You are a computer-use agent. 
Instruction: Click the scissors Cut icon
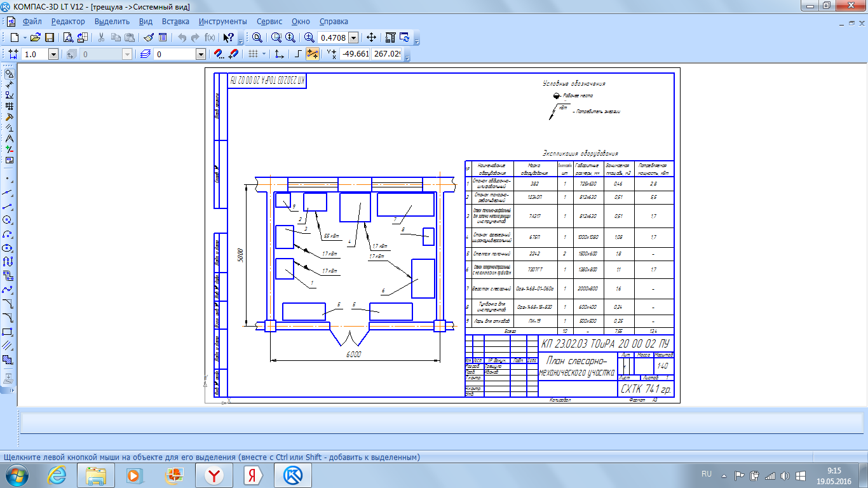pyautogui.click(x=101, y=37)
